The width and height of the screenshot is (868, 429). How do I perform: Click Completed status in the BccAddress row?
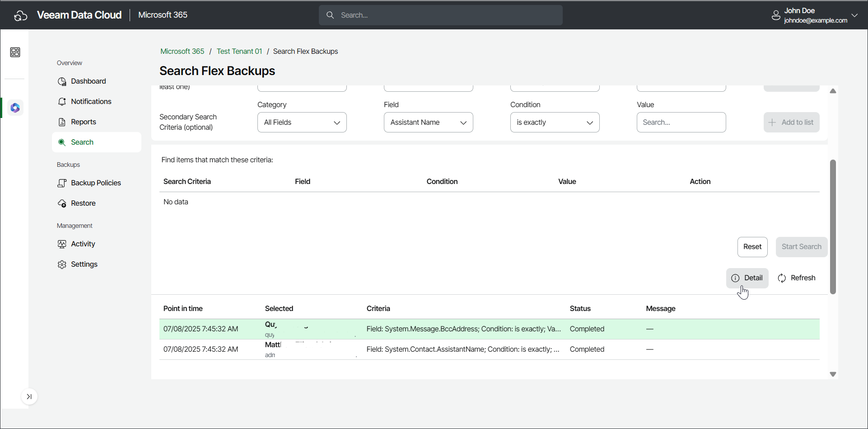[587, 329]
